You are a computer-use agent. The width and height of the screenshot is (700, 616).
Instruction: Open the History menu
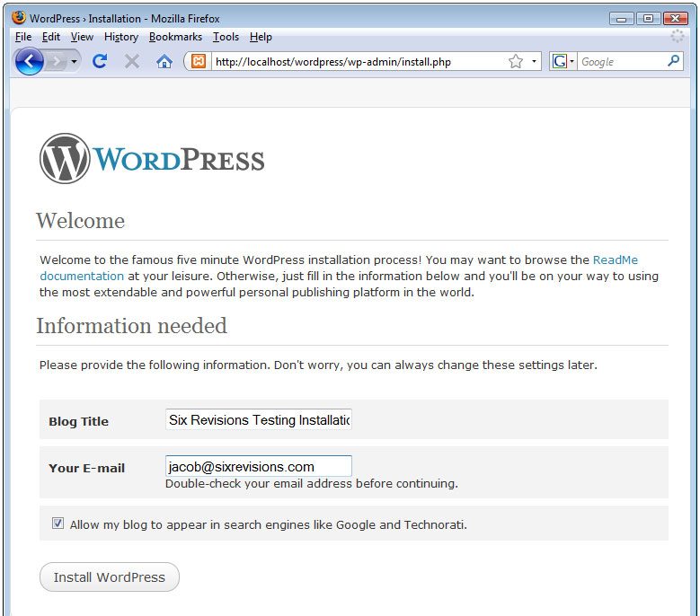tap(121, 37)
